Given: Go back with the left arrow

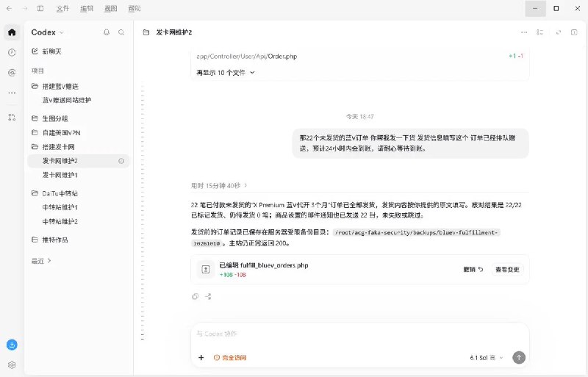Looking at the screenshot, I should 9,8.
